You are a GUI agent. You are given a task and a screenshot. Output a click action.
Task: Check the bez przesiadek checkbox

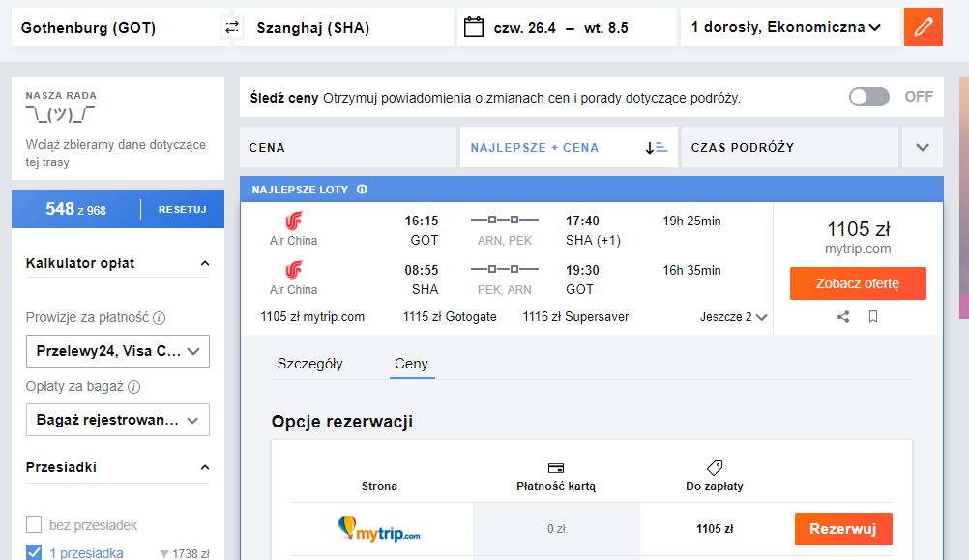coord(34,525)
